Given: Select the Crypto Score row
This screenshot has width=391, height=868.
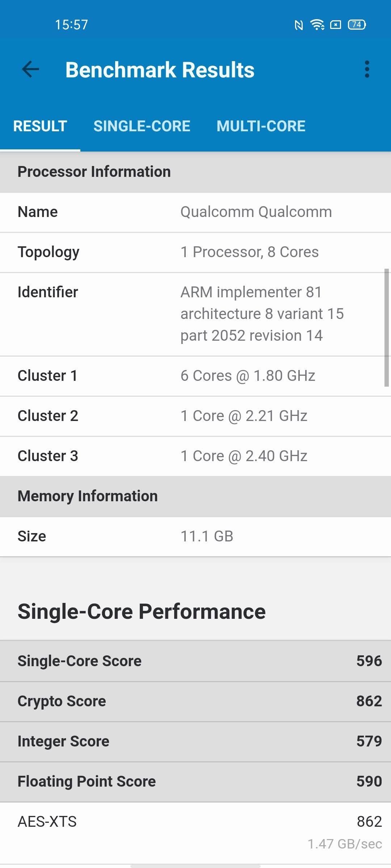Looking at the screenshot, I should 195,701.
